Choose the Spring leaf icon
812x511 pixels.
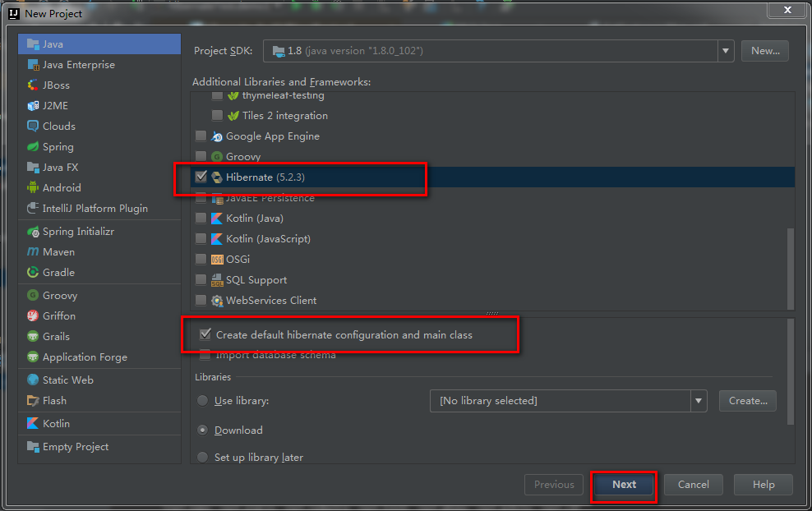point(33,146)
